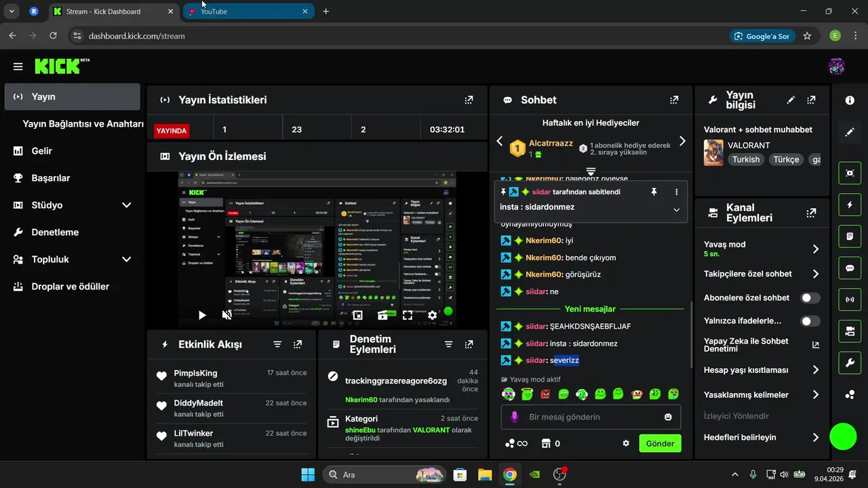868x488 pixels.
Task: Show previous top gifter with left arrow
Action: [500, 141]
